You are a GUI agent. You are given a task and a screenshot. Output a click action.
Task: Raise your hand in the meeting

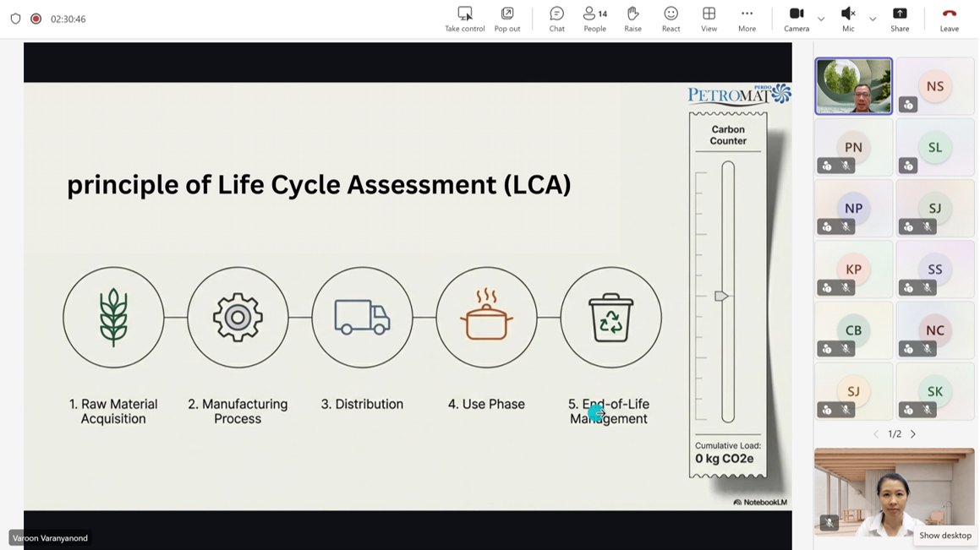pyautogui.click(x=632, y=19)
